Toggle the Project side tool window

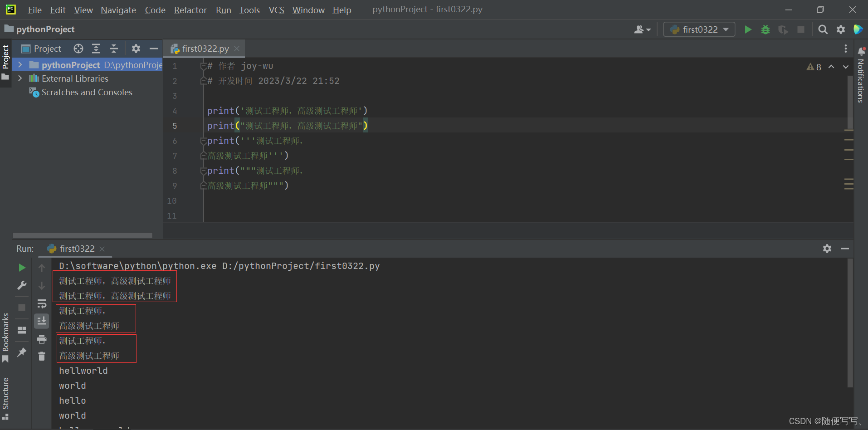click(x=5, y=62)
